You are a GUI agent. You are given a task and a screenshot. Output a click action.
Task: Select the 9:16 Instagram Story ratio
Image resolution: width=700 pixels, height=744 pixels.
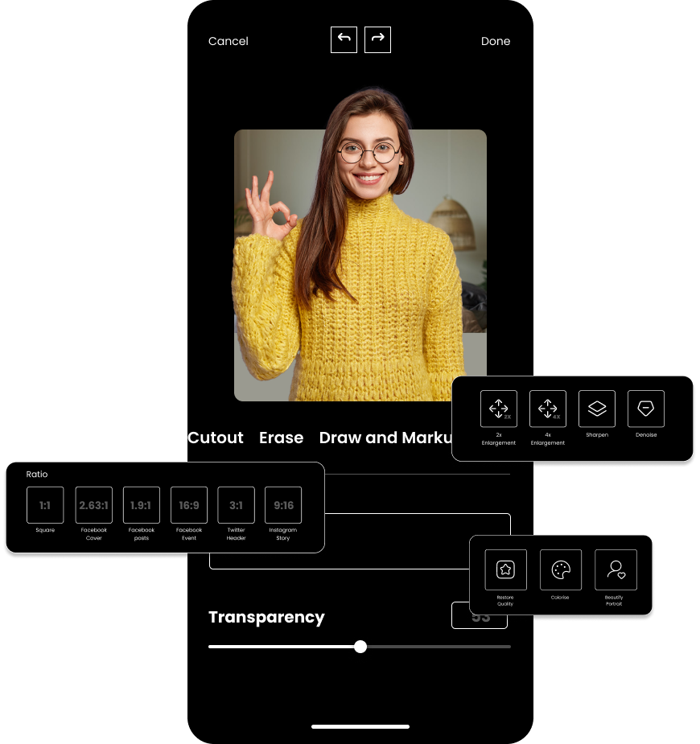coord(283,505)
